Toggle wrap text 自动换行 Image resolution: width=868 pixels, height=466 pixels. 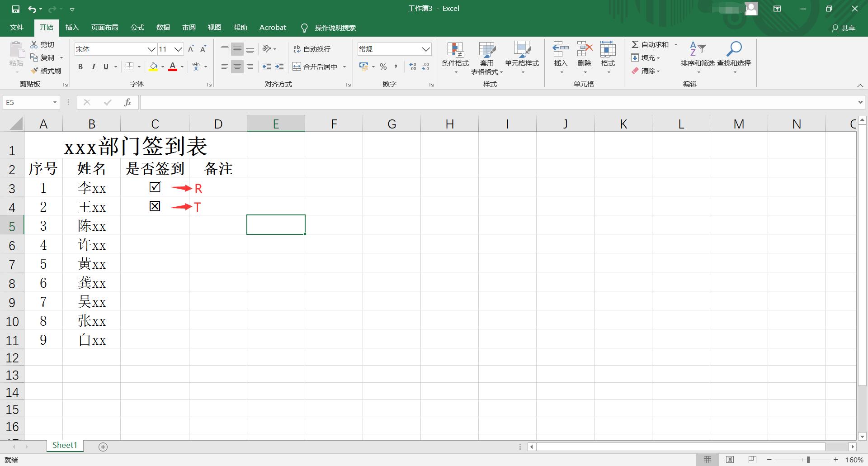tap(312, 49)
